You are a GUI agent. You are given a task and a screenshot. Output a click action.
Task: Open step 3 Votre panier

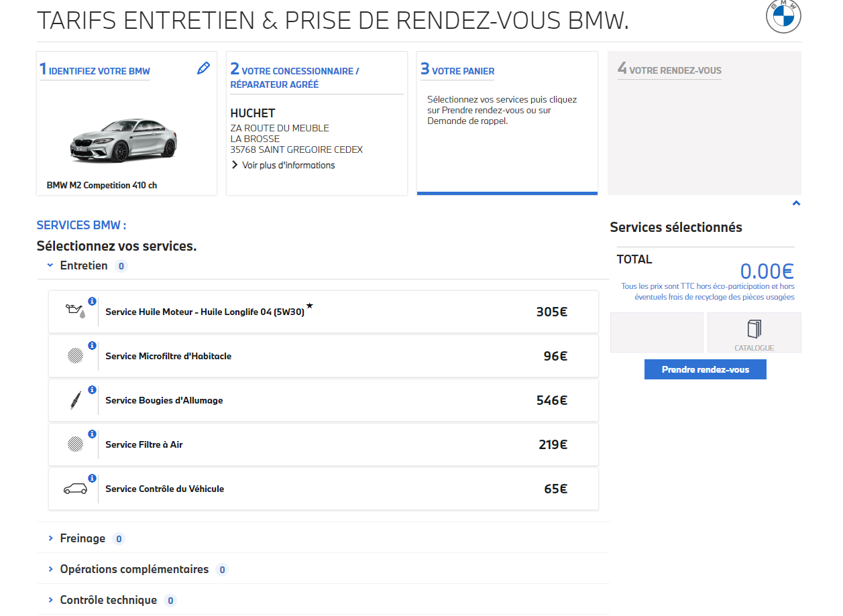pos(457,70)
